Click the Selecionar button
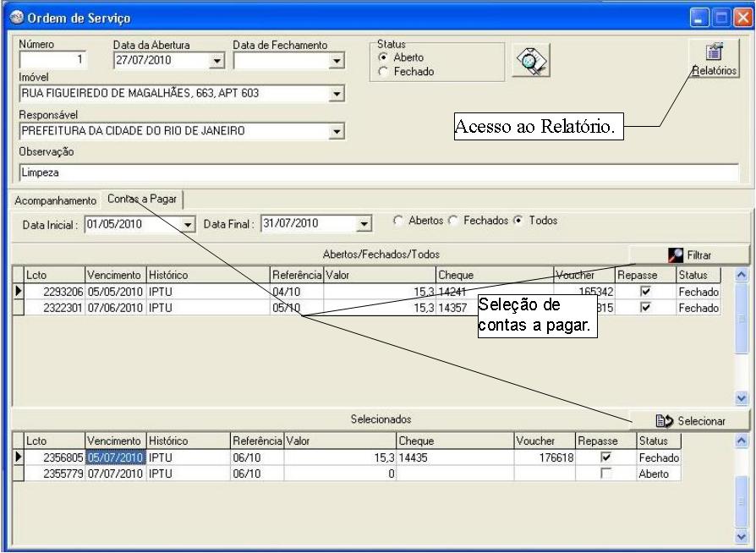Viewport: 756px width, 553px height. 689,420
